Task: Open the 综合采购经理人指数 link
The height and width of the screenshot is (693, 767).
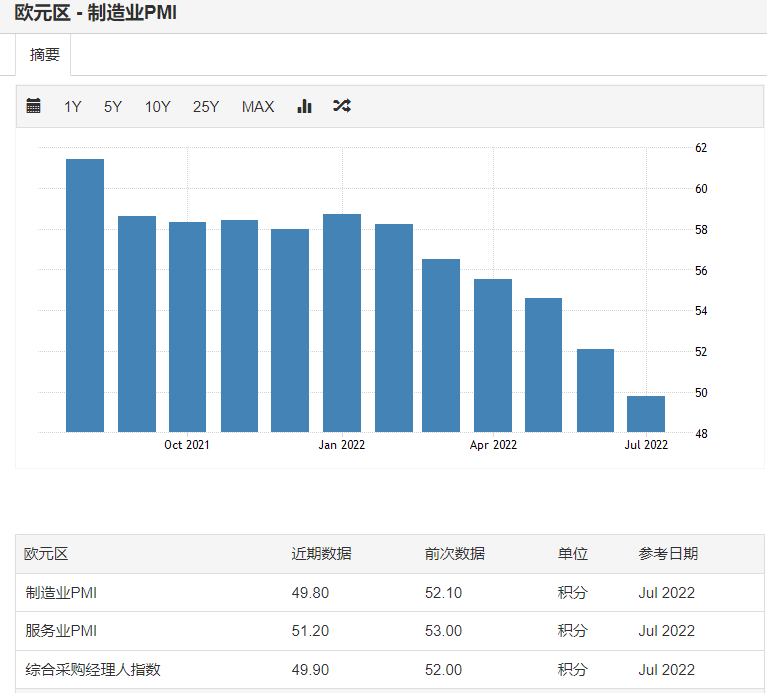Action: 93,670
